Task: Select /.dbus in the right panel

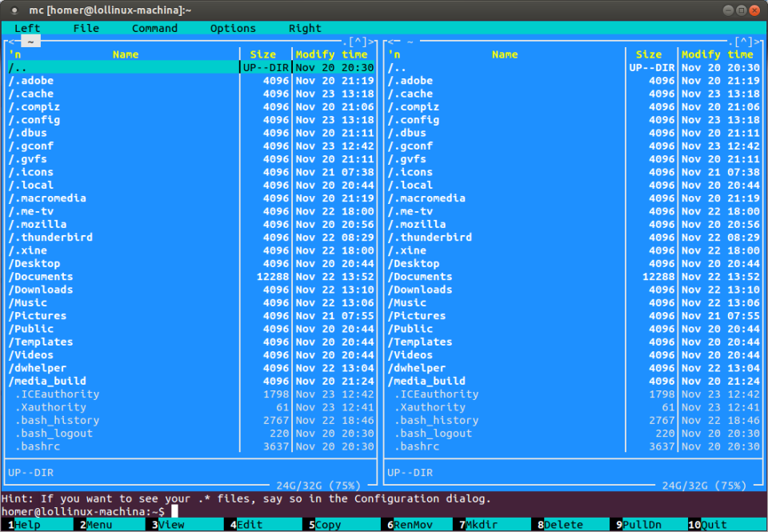Action: pyautogui.click(x=574, y=133)
